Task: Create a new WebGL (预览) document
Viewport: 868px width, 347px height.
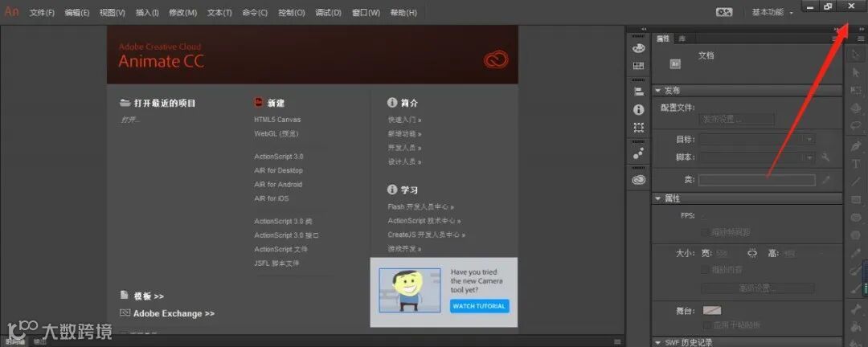Action: coord(276,133)
